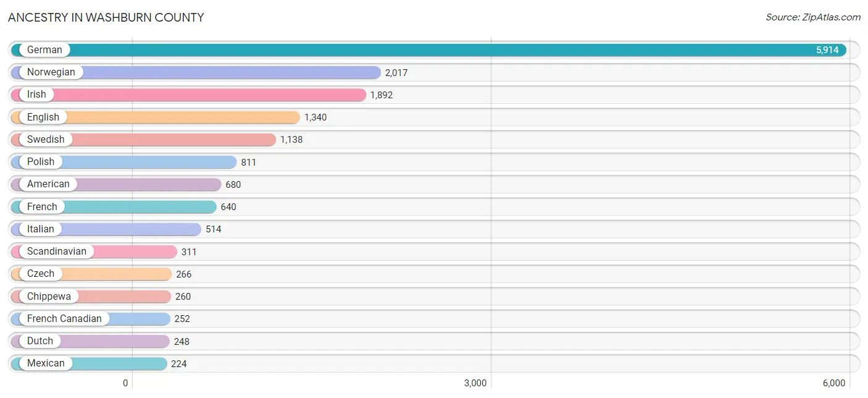Select the Czech value 266

click(184, 274)
